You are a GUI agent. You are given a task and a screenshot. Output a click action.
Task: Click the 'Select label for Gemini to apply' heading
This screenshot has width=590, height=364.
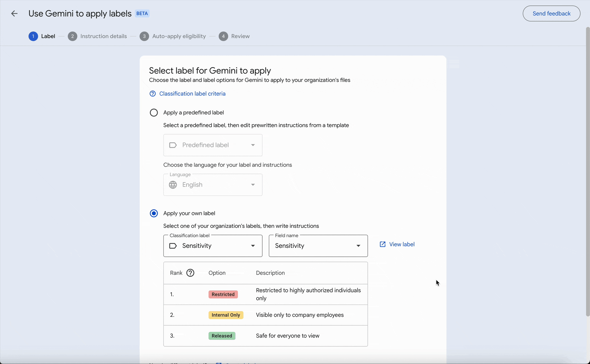point(210,71)
